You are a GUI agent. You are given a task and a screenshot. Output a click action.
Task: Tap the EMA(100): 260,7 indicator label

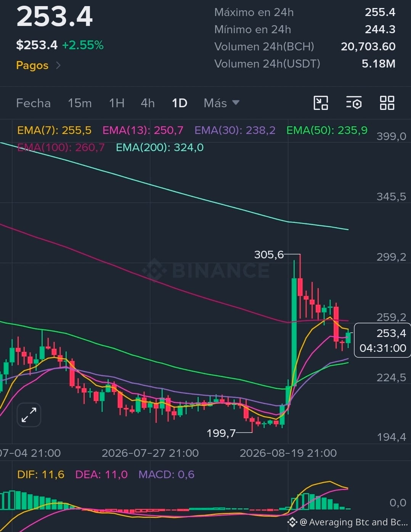coord(61,147)
